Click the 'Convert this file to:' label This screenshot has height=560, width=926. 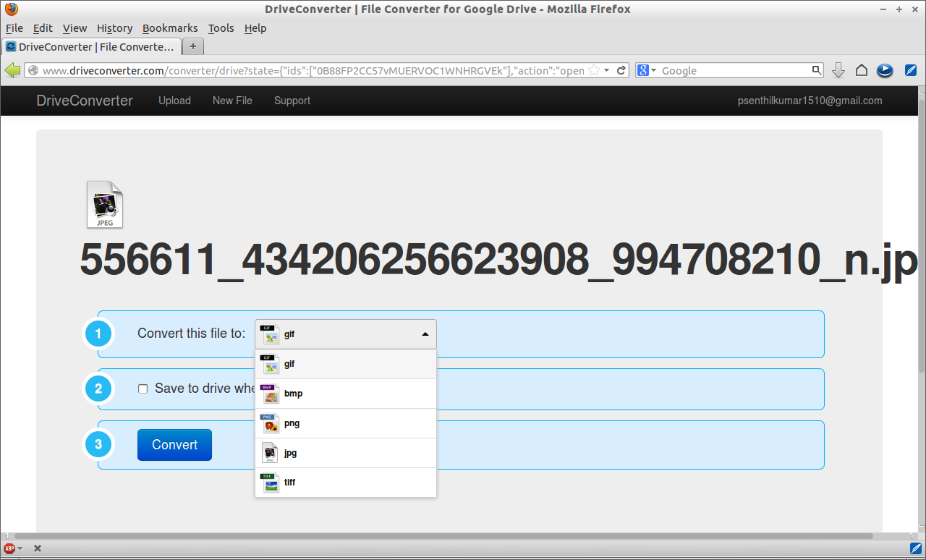192,334
